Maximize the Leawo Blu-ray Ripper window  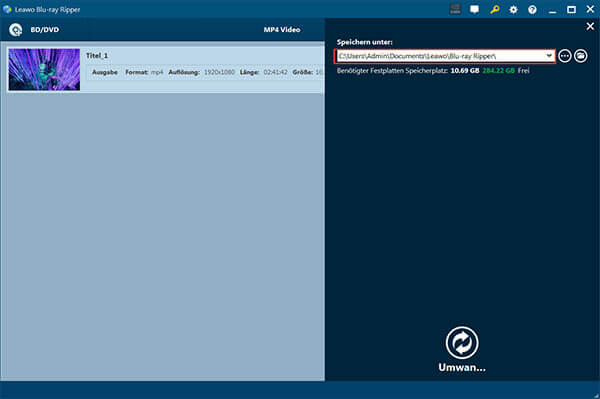point(571,10)
